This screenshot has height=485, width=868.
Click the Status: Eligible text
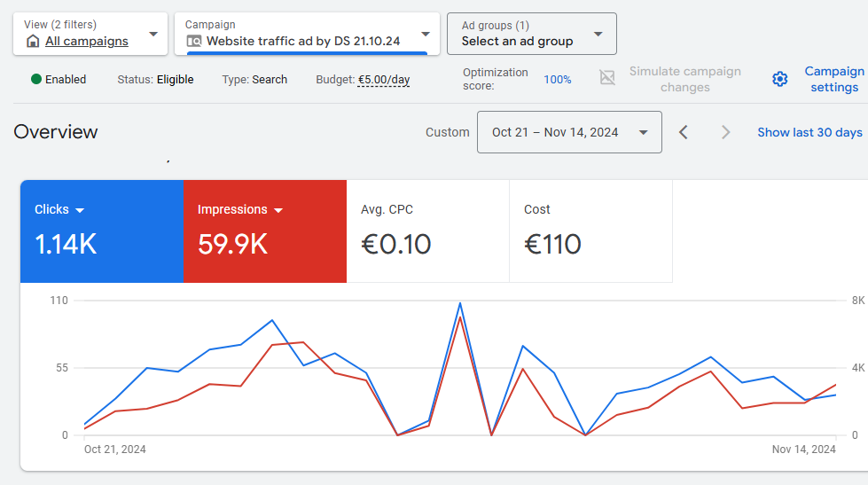point(155,79)
